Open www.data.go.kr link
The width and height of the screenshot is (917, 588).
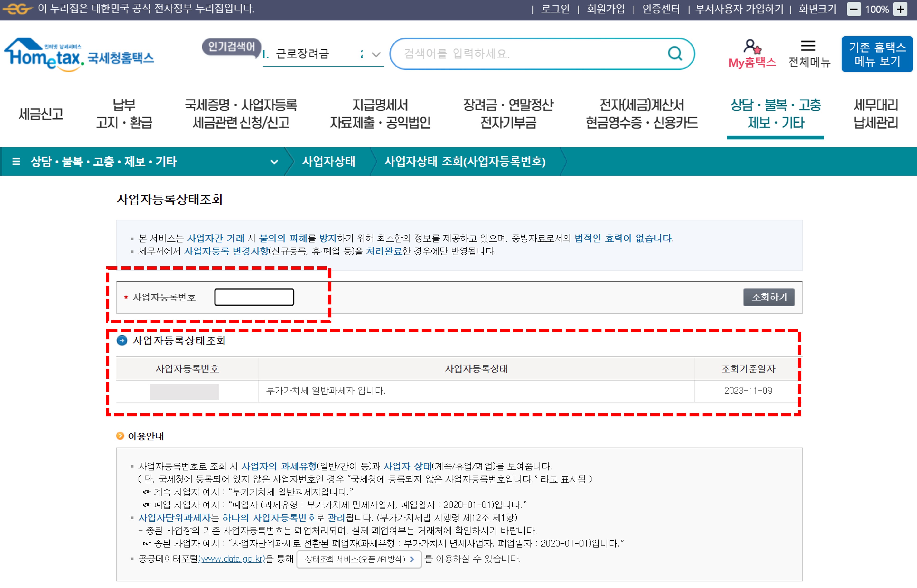coord(232,559)
